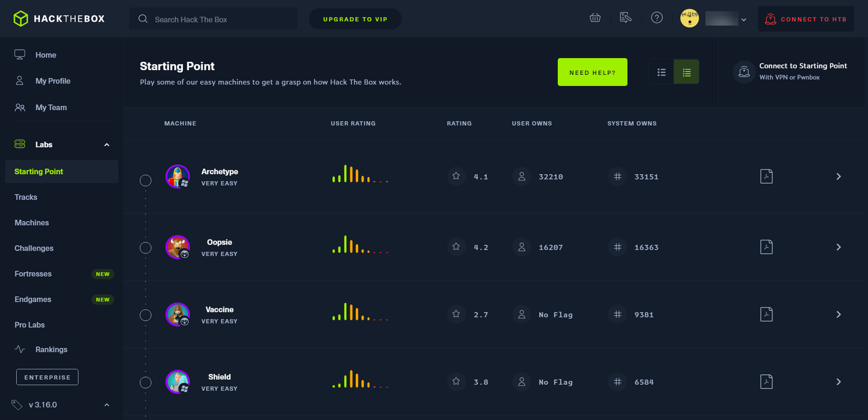The width and height of the screenshot is (868, 420).
Task: Click the NEED HELP? button
Action: click(592, 72)
